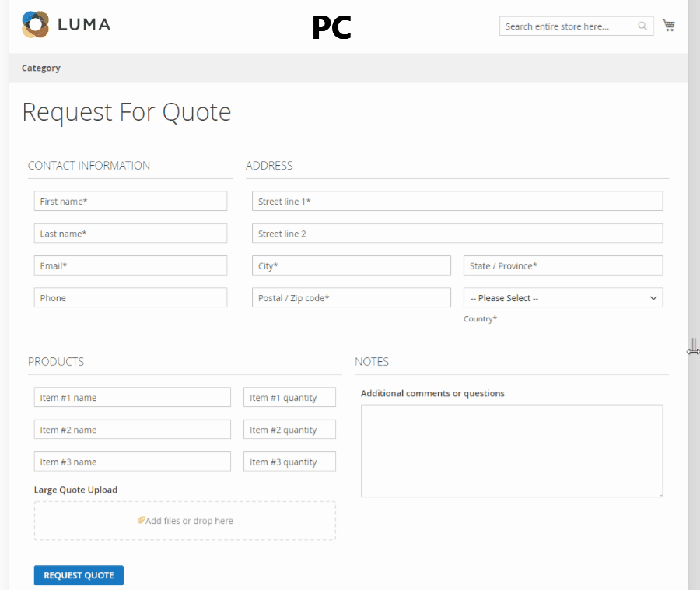This screenshot has height=590, width=700.
Task: Click the Street line 2 field
Action: point(457,233)
